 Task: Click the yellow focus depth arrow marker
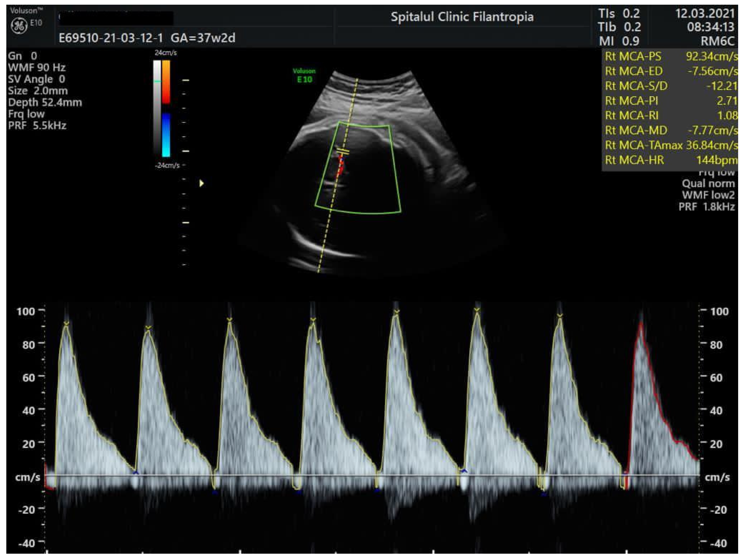(x=201, y=183)
